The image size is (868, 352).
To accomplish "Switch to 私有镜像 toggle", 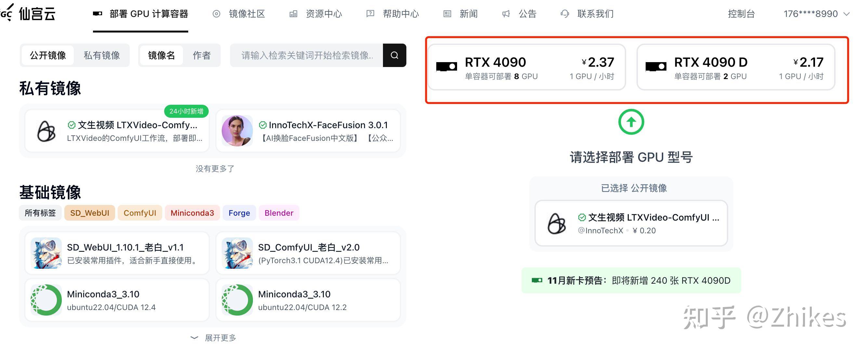I will tap(102, 55).
